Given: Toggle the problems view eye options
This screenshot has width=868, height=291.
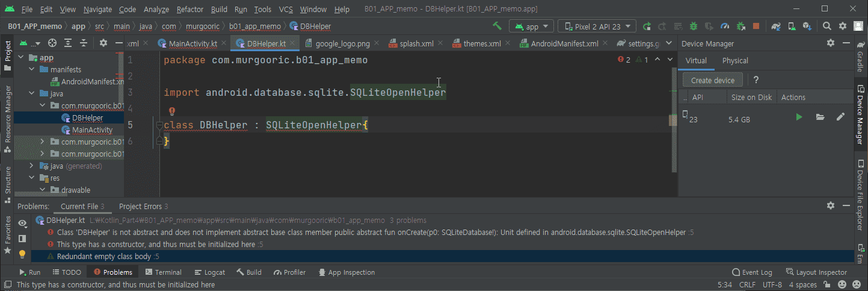Looking at the screenshot, I should tap(22, 223).
